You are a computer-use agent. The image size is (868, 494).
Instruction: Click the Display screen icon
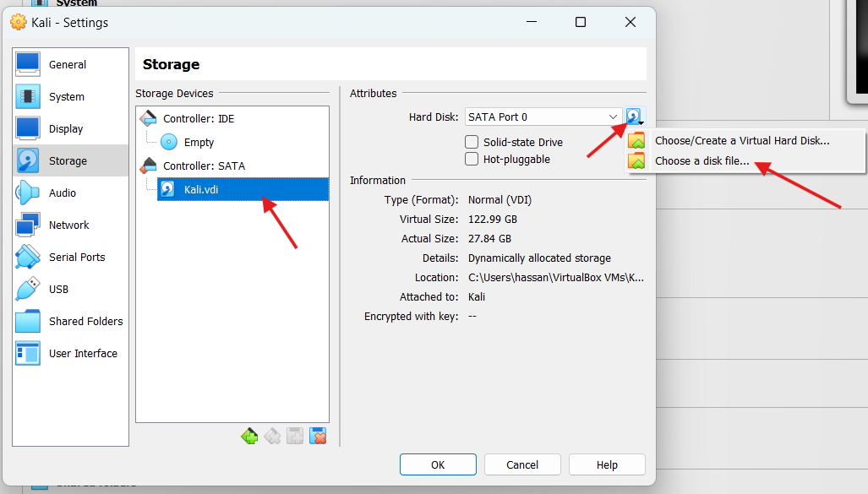point(28,128)
